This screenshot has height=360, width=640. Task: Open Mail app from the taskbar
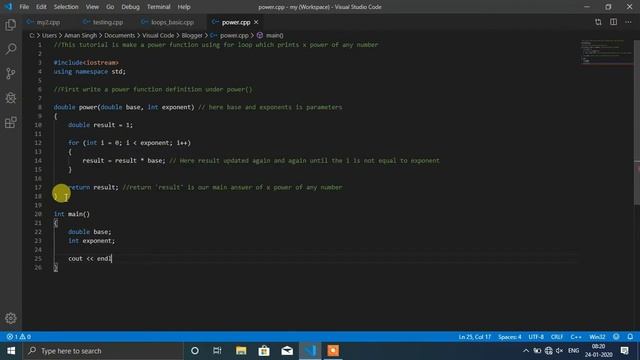coord(287,351)
